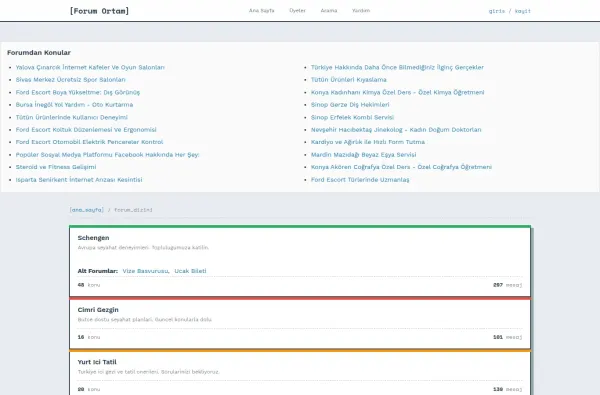This screenshot has width=600, height=395.
Task: Open Ford Escort Boya Yükseltme topic
Action: tap(78, 92)
